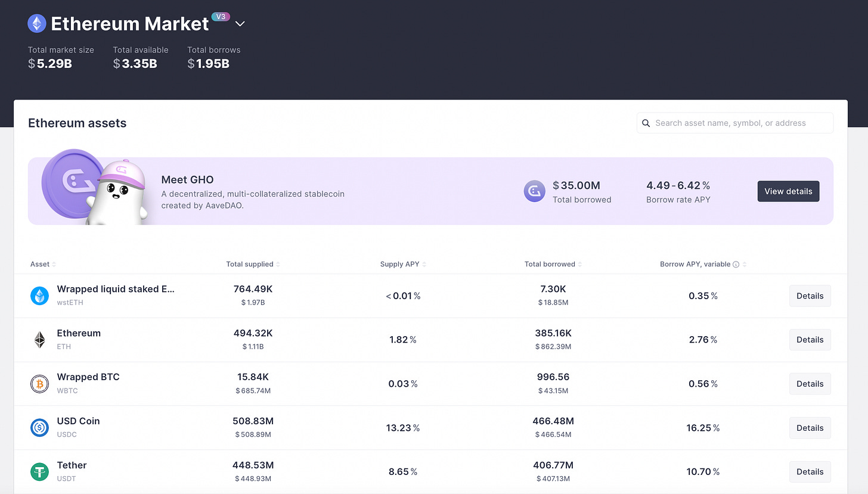Click the Ethereum assets section heading
This screenshot has width=868, height=494.
(77, 123)
